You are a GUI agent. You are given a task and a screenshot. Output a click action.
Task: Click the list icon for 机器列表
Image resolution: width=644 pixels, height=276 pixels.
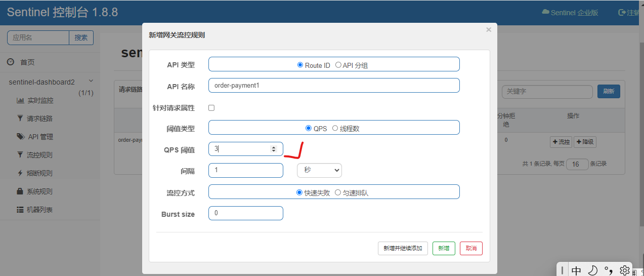pos(20,210)
